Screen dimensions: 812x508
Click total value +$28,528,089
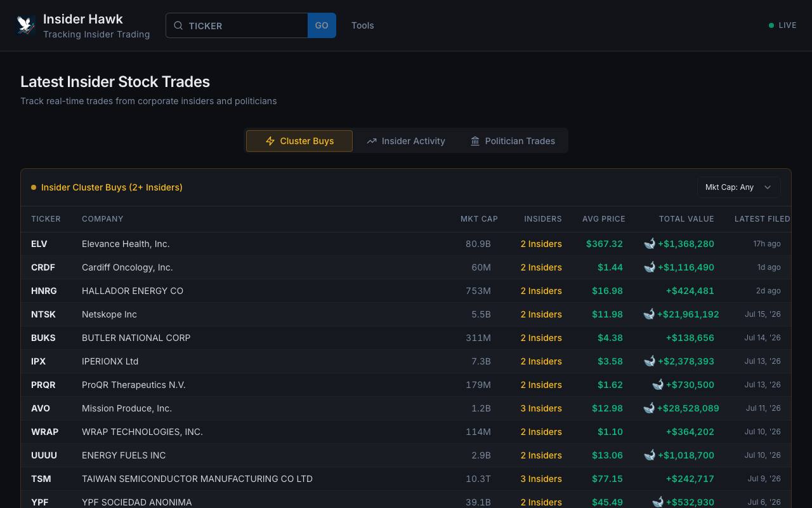click(688, 408)
